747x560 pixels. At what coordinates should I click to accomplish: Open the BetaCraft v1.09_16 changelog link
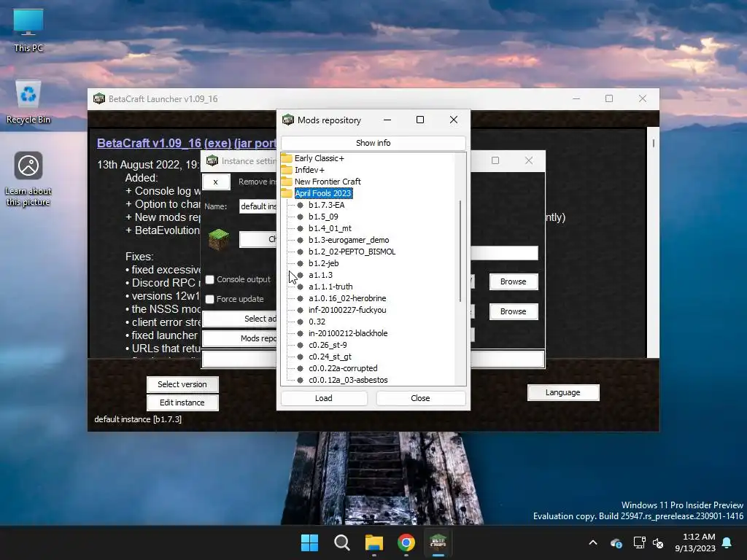click(186, 144)
